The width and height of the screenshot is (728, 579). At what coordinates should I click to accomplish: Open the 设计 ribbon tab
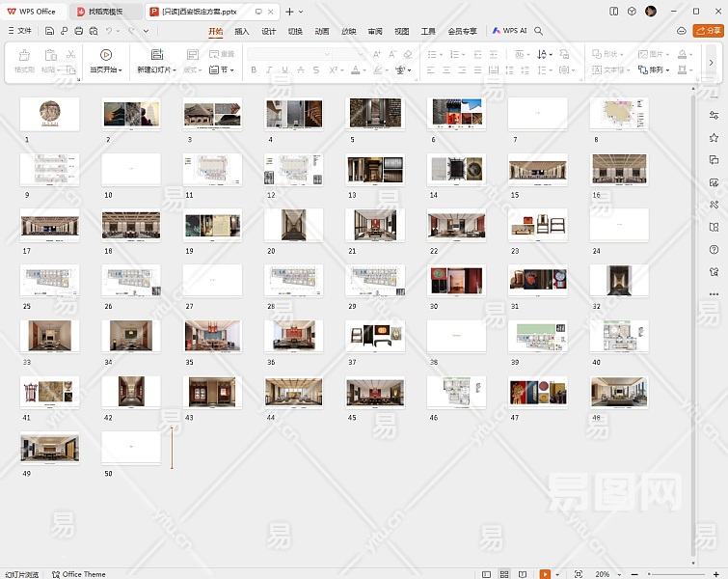pyautogui.click(x=269, y=31)
